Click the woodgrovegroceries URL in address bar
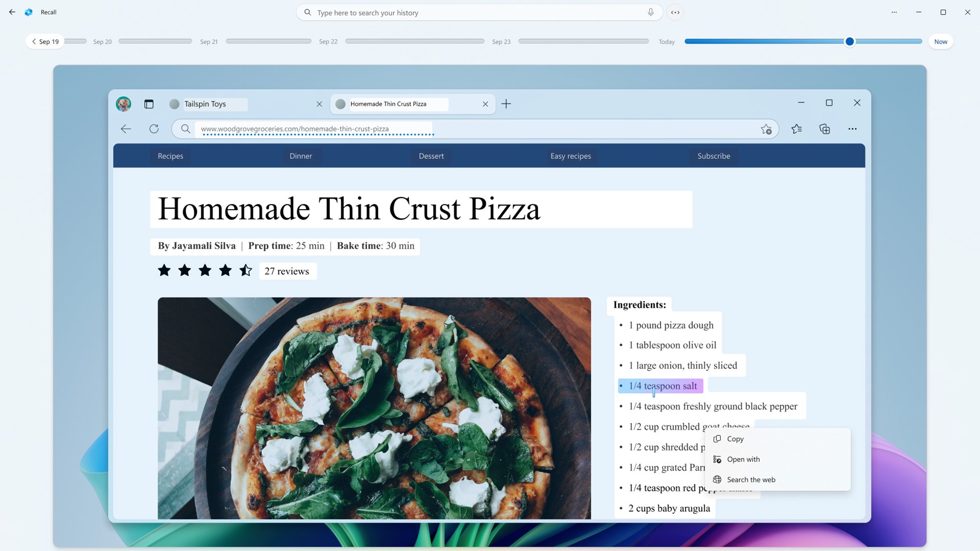Screen dimensions: 980x551 point(295,129)
